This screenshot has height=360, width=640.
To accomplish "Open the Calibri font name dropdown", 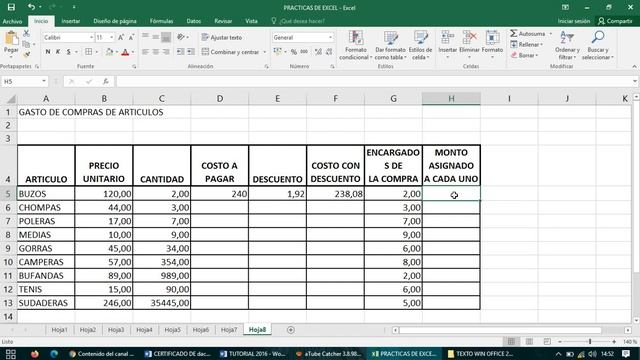I will (91, 37).
